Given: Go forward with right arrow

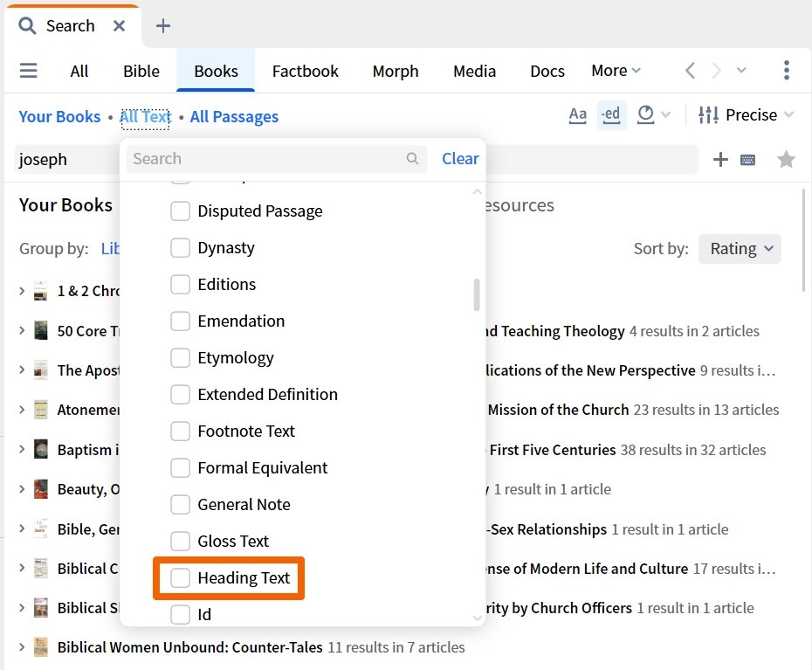Looking at the screenshot, I should click(716, 71).
